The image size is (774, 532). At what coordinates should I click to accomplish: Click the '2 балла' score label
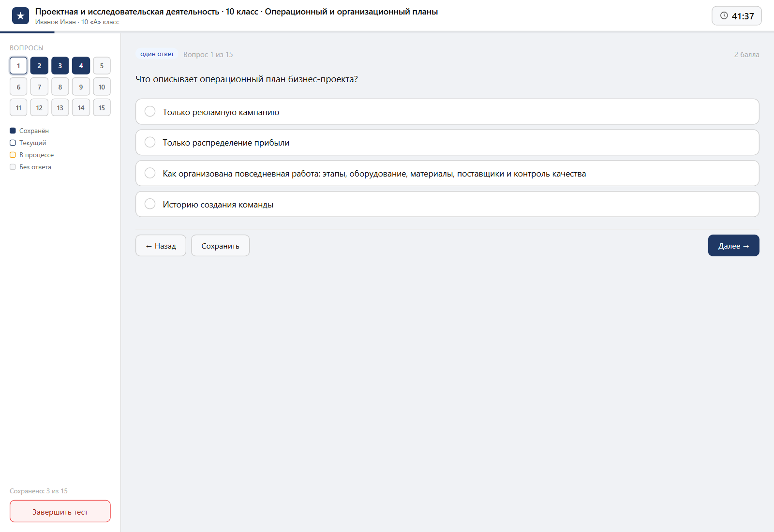(746, 55)
